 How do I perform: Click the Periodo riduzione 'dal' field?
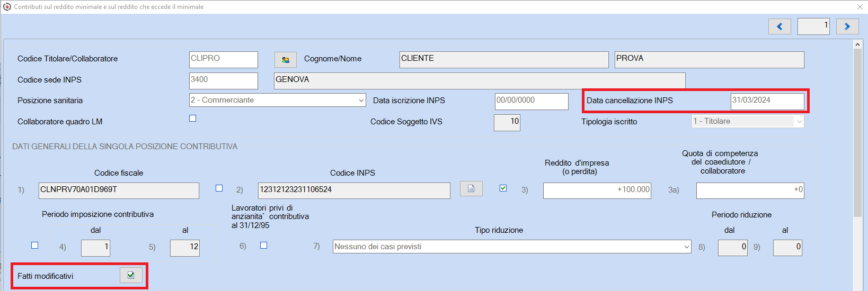click(733, 248)
